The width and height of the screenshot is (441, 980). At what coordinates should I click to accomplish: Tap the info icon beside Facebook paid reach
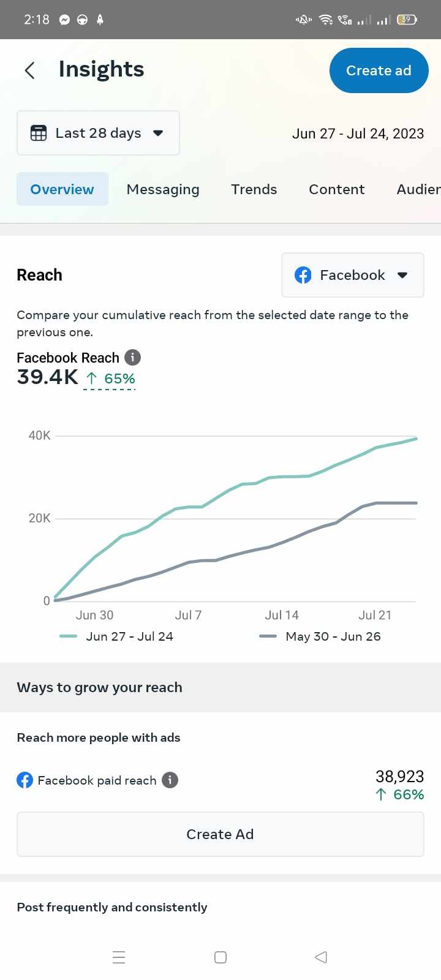click(170, 780)
